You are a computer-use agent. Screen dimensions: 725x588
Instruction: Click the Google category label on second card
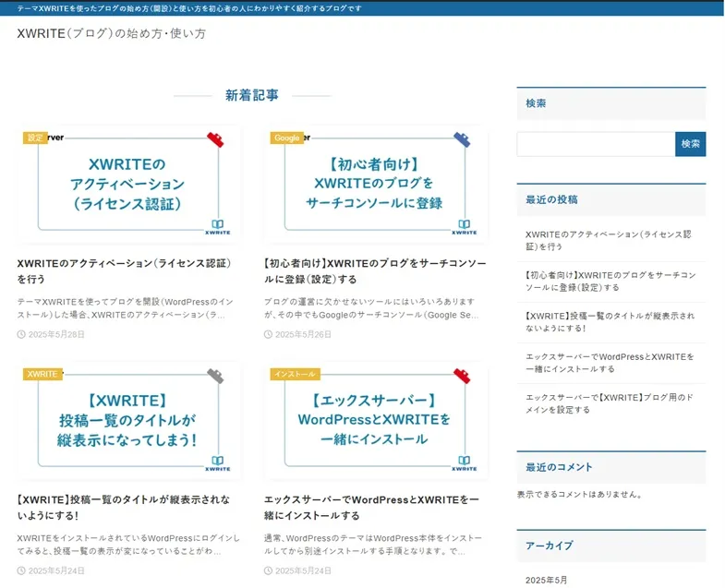coord(287,138)
